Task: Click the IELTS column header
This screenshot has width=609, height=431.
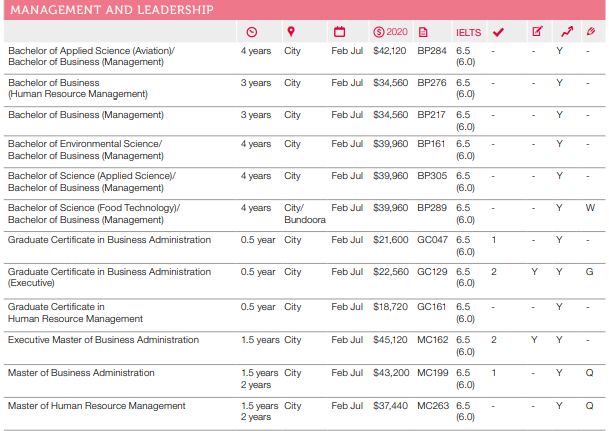Action: [467, 31]
